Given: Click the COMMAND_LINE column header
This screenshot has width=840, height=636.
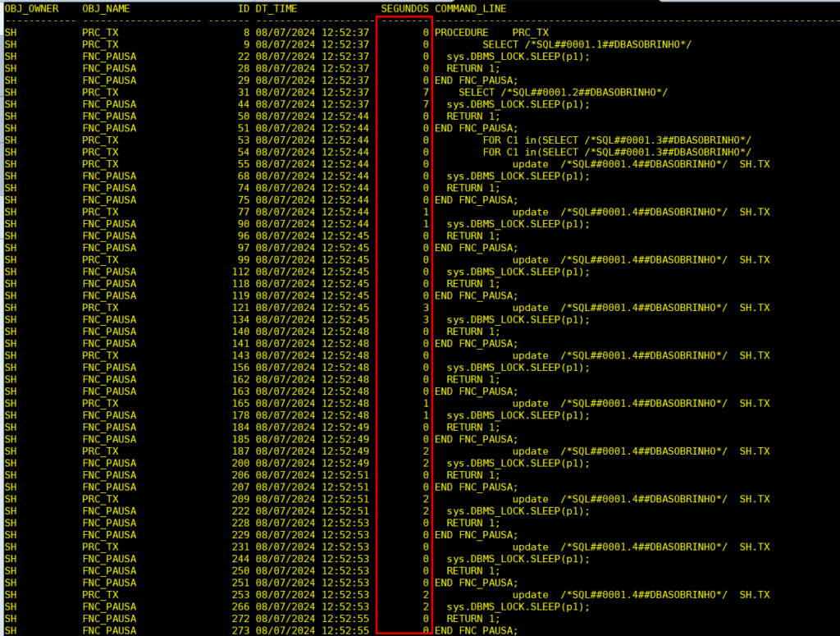Looking at the screenshot, I should 471,8.
